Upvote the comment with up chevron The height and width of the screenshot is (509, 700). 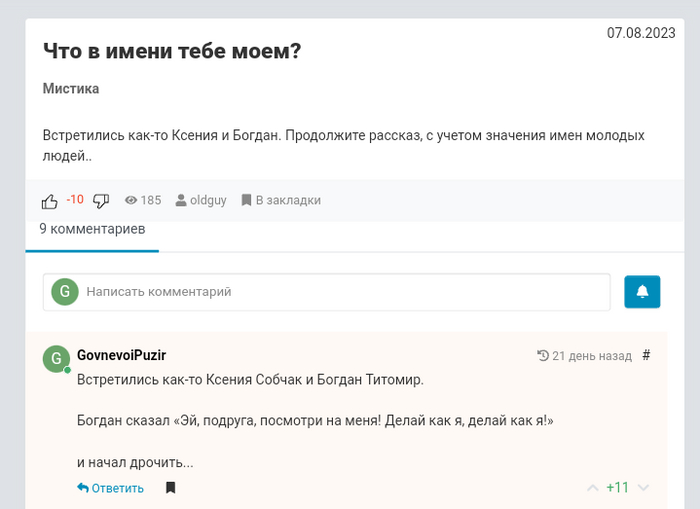pyautogui.click(x=592, y=488)
